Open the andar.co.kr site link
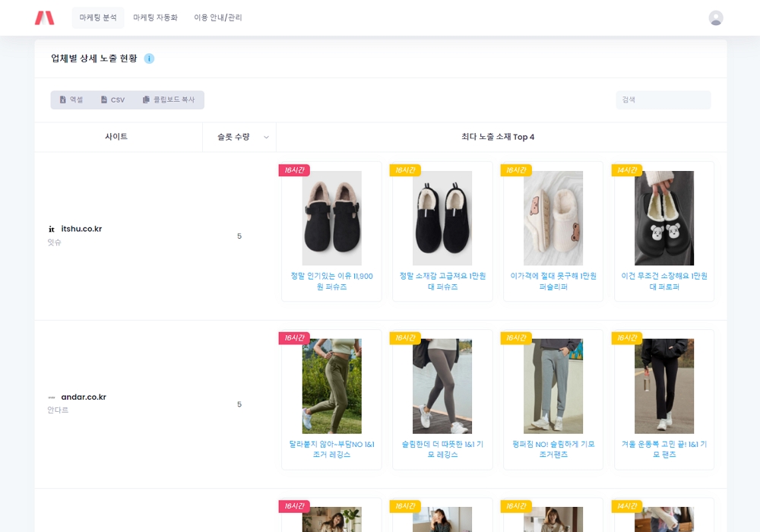760x532 pixels. tap(84, 397)
